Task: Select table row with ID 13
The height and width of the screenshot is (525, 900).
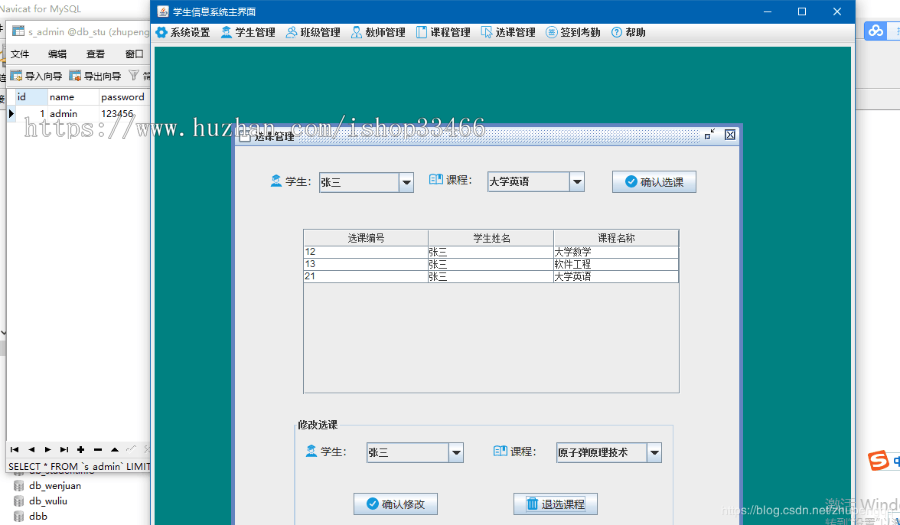Action: coord(491,264)
